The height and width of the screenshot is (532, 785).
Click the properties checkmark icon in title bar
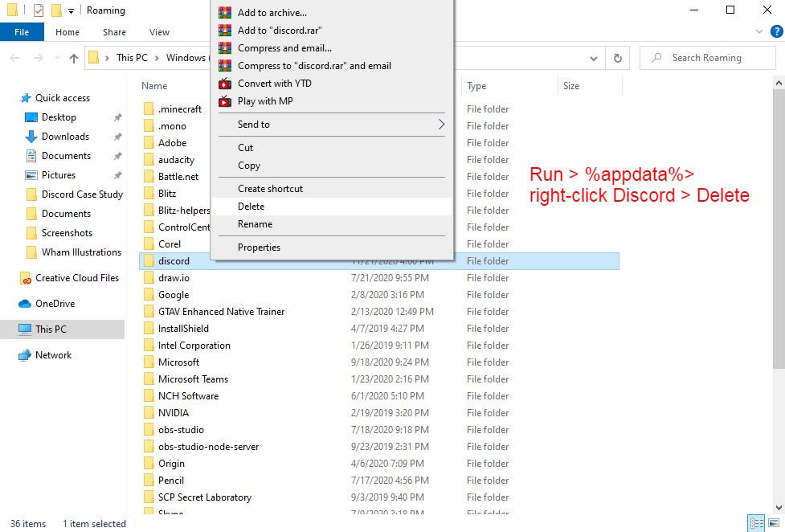click(x=39, y=10)
